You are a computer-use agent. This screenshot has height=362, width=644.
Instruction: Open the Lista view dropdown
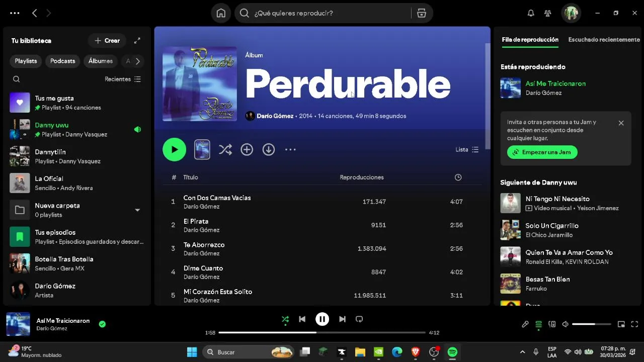coord(467,149)
